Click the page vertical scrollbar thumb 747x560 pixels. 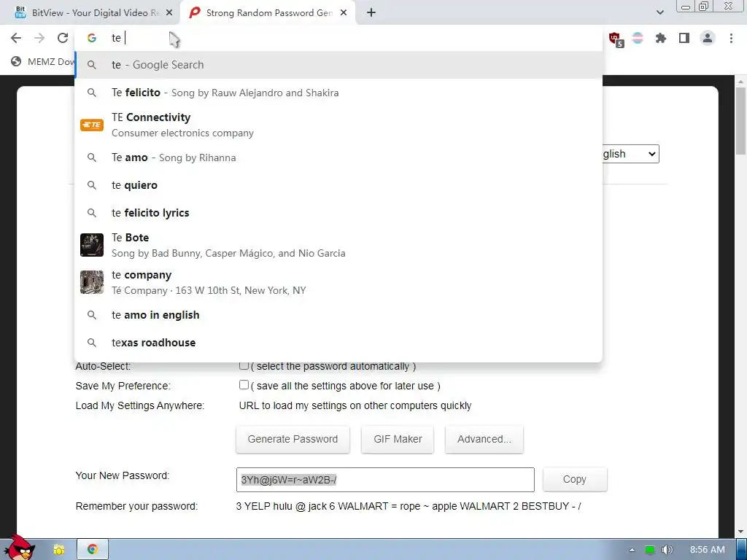click(740, 121)
